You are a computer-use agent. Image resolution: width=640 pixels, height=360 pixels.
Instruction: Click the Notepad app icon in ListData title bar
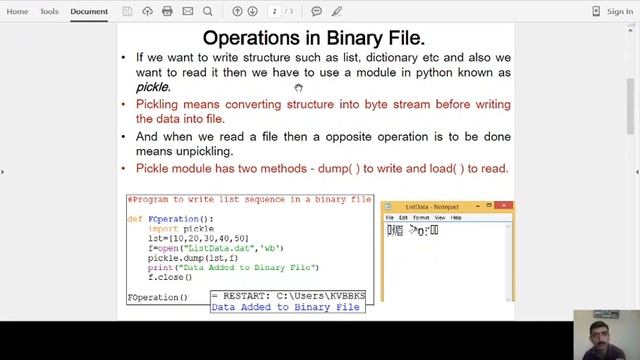coord(388,207)
